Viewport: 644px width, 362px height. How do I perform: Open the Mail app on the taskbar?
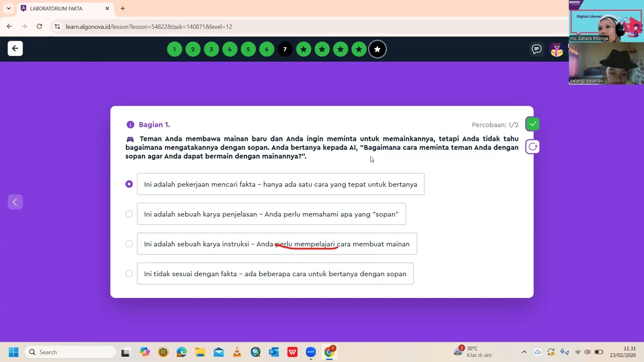(218, 352)
